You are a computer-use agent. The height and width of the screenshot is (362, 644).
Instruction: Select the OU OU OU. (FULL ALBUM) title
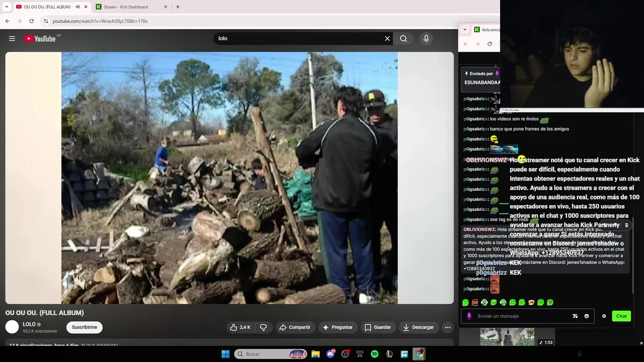[x=44, y=313]
